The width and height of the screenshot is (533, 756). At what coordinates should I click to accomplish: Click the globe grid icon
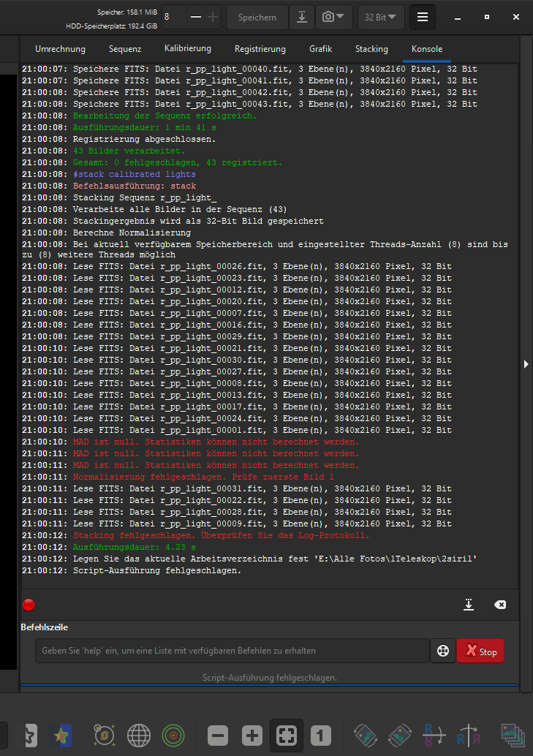point(139,736)
